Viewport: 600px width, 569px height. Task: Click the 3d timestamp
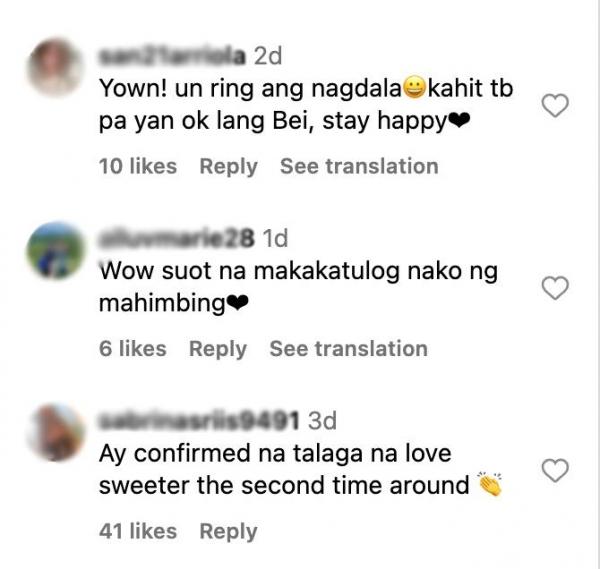coord(322,421)
